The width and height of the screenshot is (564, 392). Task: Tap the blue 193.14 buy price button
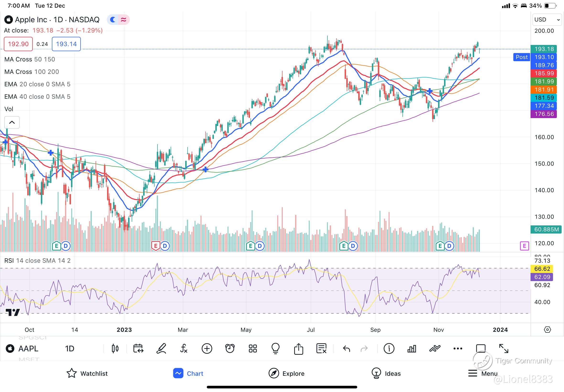pos(66,44)
